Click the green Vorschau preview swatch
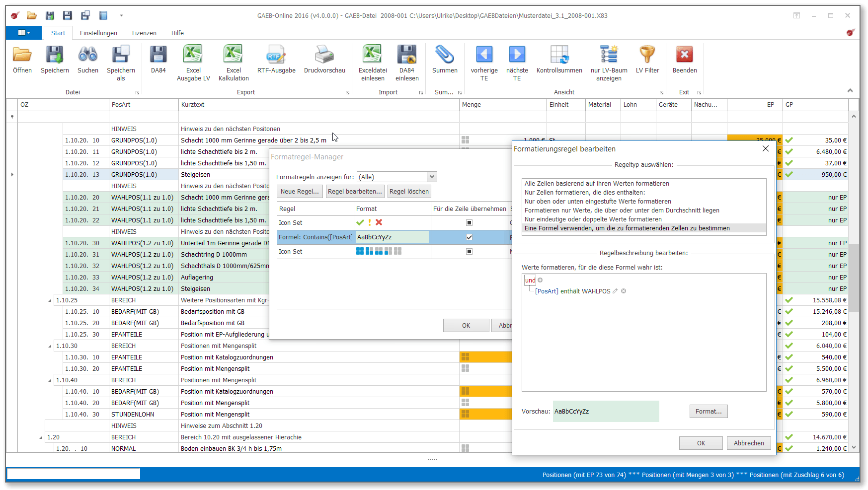 (606, 412)
